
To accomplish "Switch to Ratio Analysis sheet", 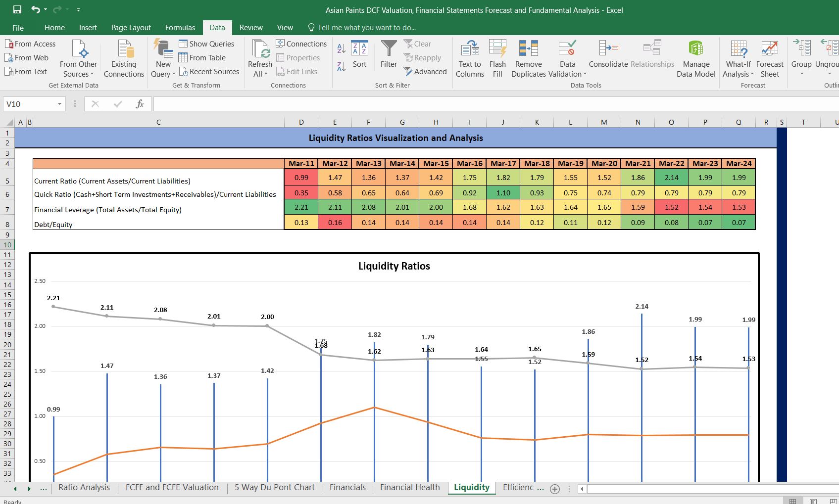I will pyautogui.click(x=84, y=487).
